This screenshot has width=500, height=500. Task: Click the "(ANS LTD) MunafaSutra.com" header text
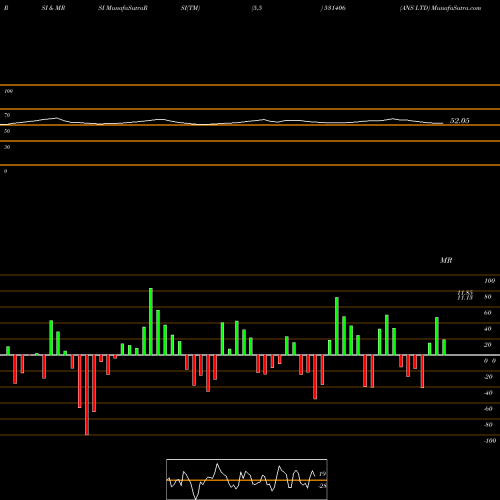coord(440,8)
